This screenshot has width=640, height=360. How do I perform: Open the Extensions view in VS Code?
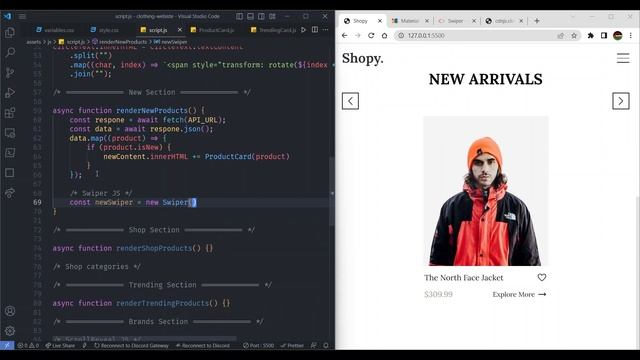click(10, 112)
